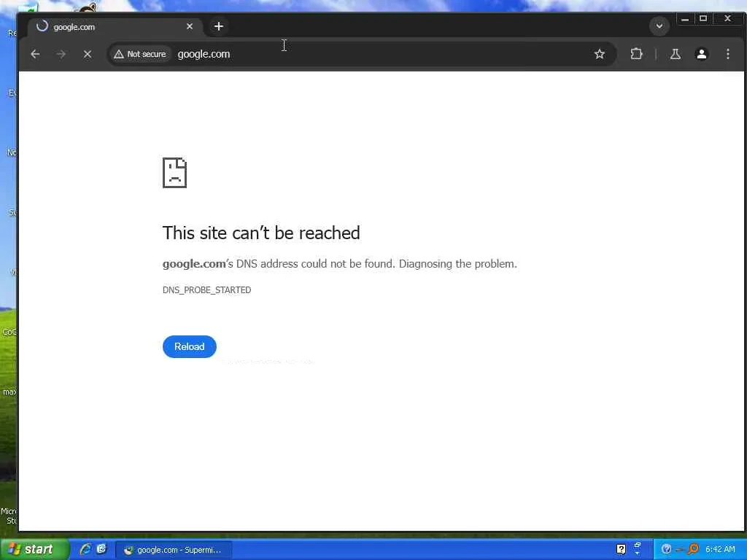This screenshot has height=560, width=747.
Task: Maximize the browser window
Action: pos(703,19)
